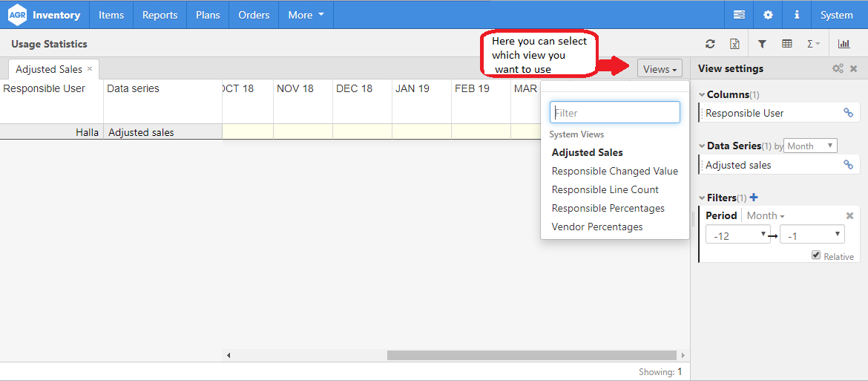This screenshot has width=868, height=381.
Task: Click the table grid icon in toolbar
Action: (787, 45)
